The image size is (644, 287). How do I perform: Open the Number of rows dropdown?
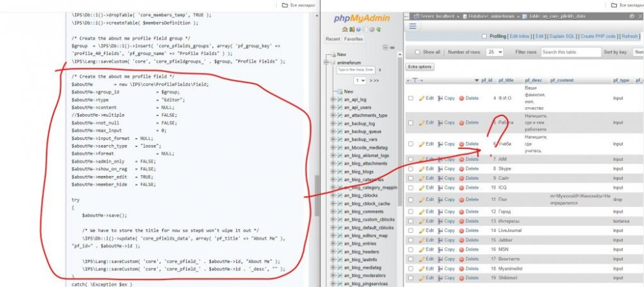click(x=495, y=52)
